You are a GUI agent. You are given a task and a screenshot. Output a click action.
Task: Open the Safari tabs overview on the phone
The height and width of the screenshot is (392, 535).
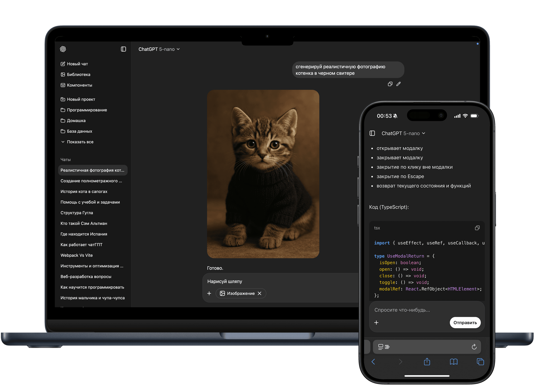click(480, 362)
